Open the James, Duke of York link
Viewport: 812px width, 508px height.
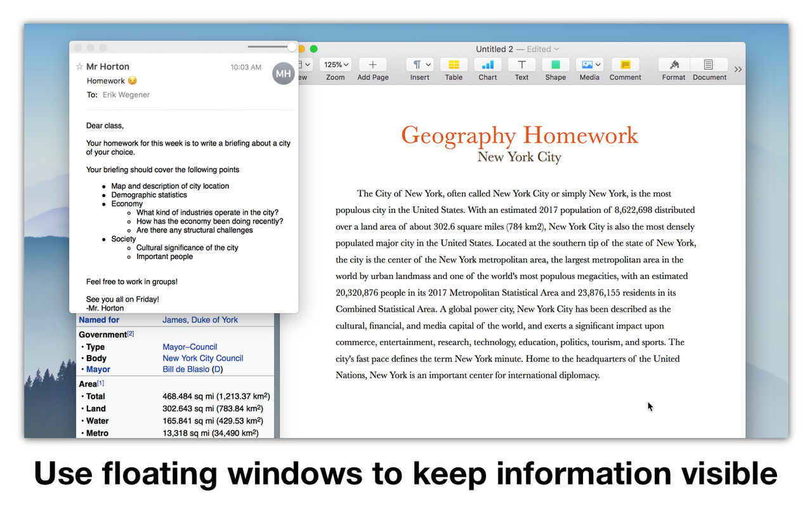(x=200, y=320)
